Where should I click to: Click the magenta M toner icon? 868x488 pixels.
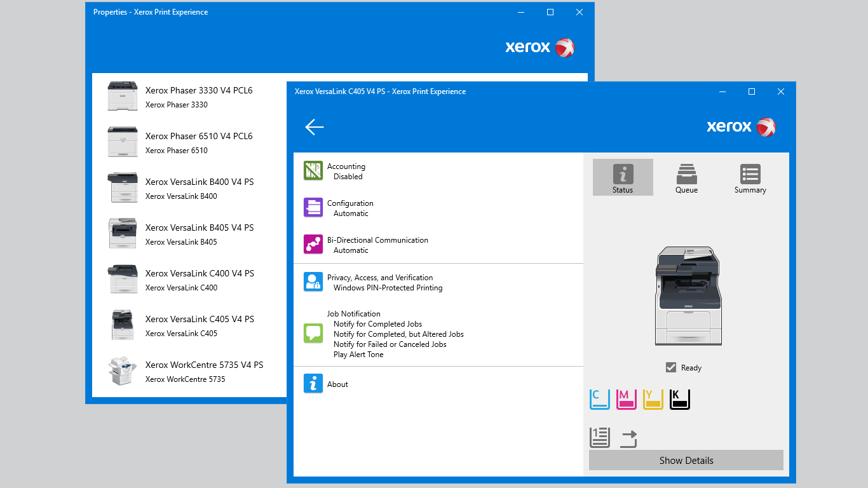pyautogui.click(x=627, y=399)
